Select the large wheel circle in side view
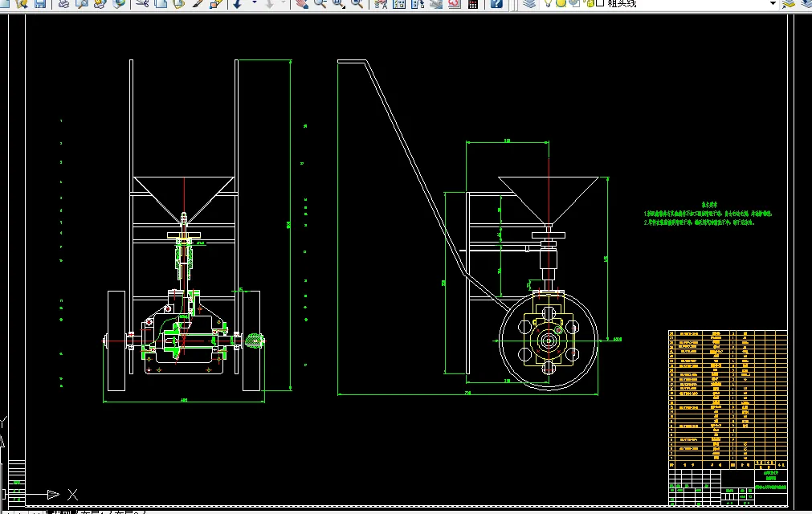Image resolution: width=812 pixels, height=514 pixels. click(x=549, y=340)
